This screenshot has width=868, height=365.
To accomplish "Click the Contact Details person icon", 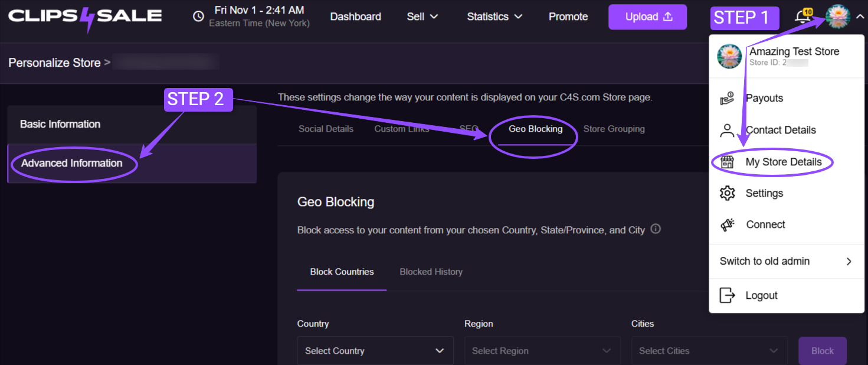I will tap(727, 131).
